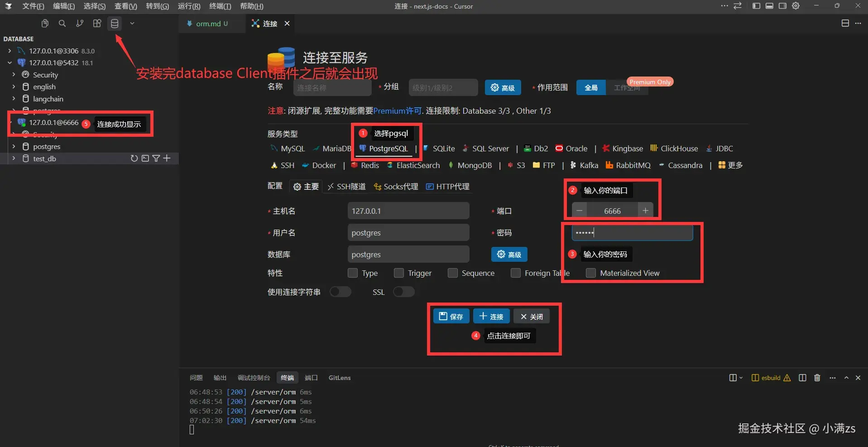Open the 调试控制台 panel tab

(x=254, y=378)
